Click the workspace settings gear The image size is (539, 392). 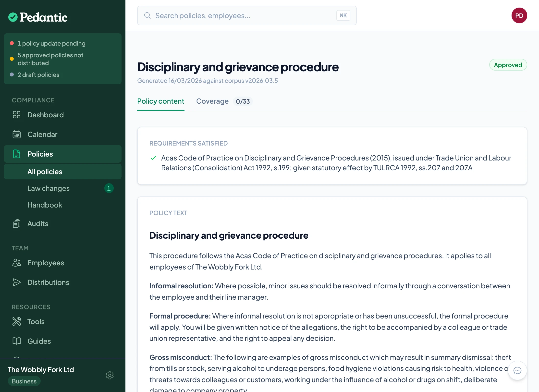point(110,375)
